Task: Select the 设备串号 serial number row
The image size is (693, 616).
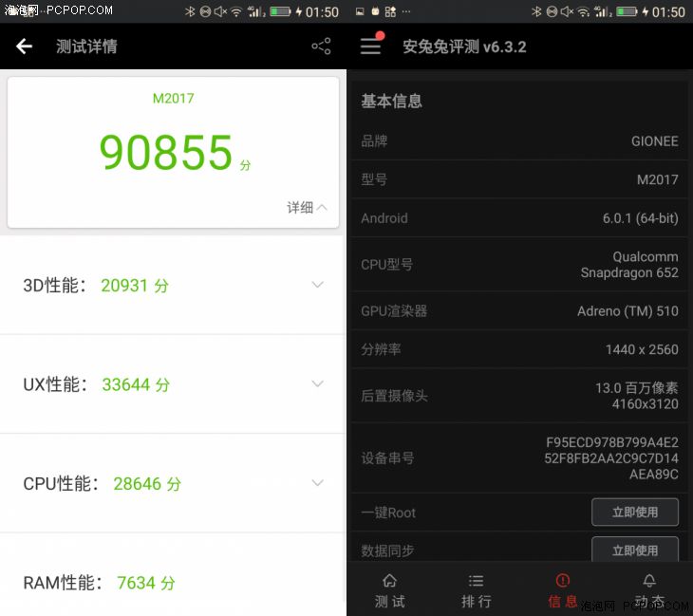Action: coord(520,457)
